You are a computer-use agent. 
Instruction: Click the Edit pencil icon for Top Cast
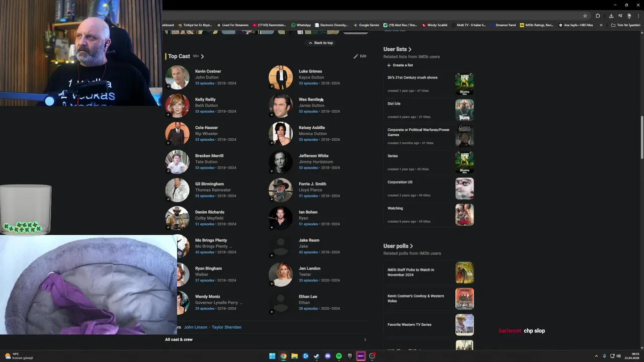coord(356,56)
